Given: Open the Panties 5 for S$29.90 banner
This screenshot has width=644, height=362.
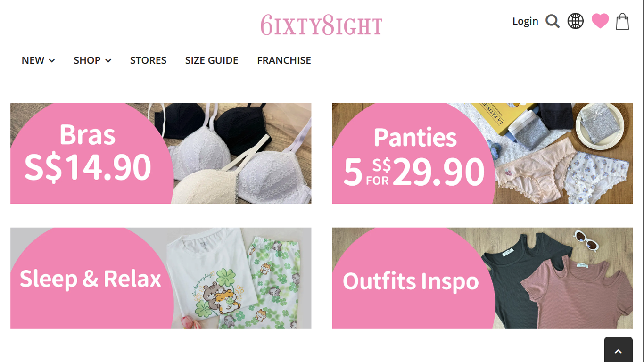Looking at the screenshot, I should coord(482,153).
